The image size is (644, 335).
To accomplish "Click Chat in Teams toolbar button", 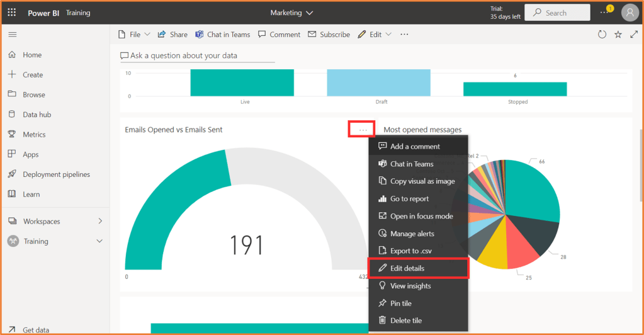I will click(223, 35).
